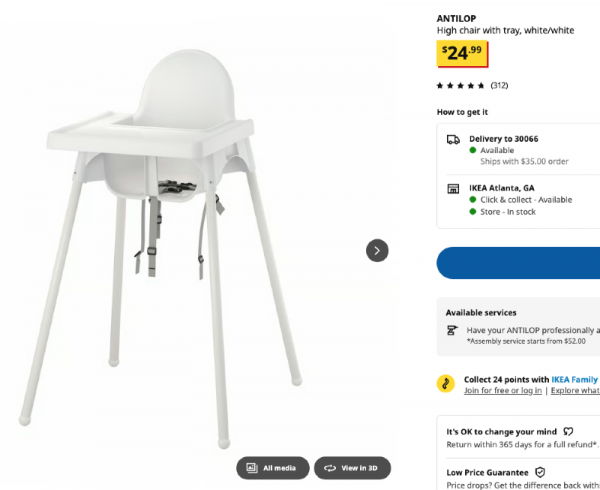Click the yellow IKEA Family badge icon
Screen dimensions: 600x490
coord(445,384)
